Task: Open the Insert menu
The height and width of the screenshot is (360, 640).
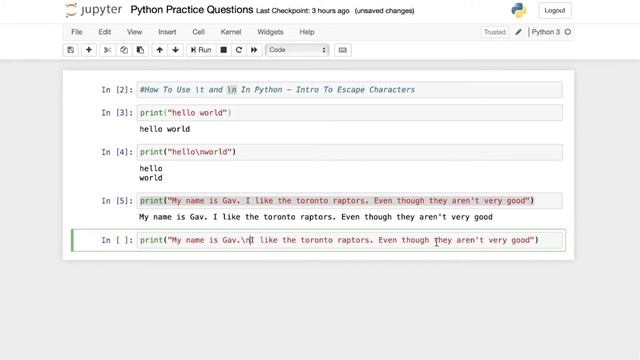Action: [167, 32]
